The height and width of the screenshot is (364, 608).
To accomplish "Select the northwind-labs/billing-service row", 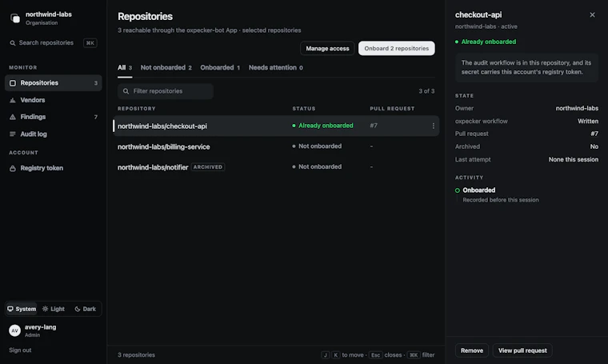I will coord(276,146).
